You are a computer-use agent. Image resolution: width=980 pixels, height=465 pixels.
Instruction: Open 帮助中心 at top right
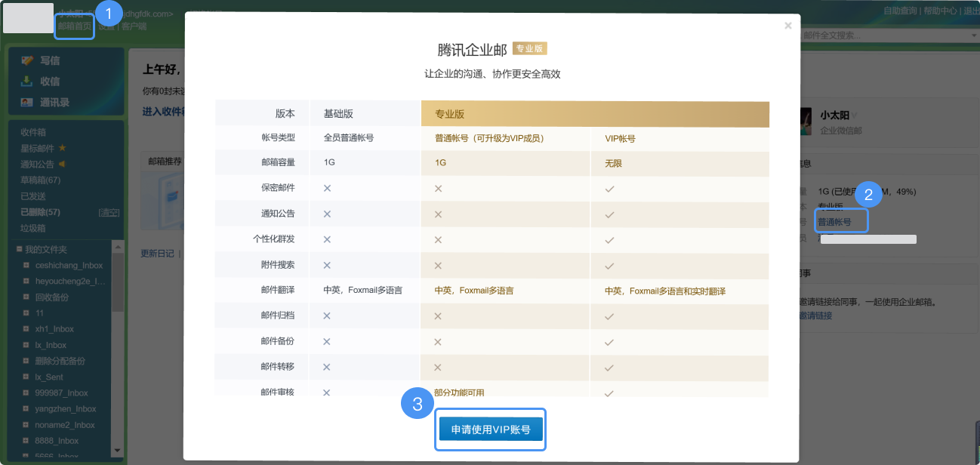[x=941, y=11]
